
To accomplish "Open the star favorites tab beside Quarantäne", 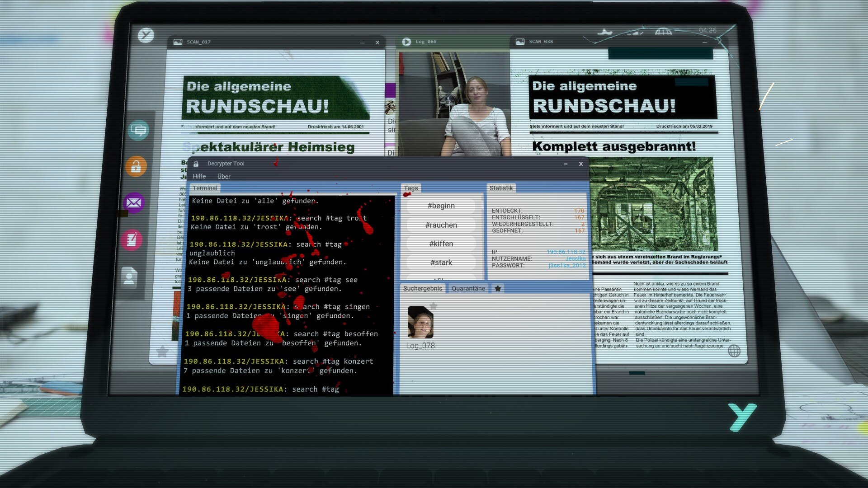I will pyautogui.click(x=498, y=288).
